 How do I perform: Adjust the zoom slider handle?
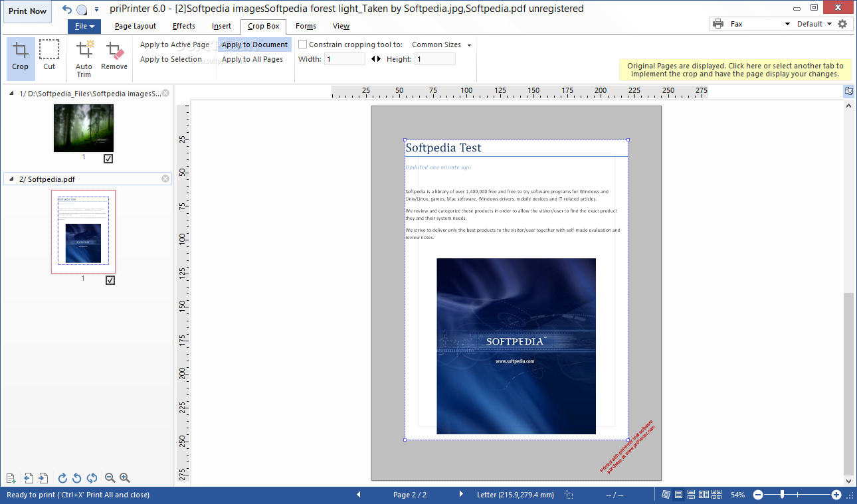(783, 495)
